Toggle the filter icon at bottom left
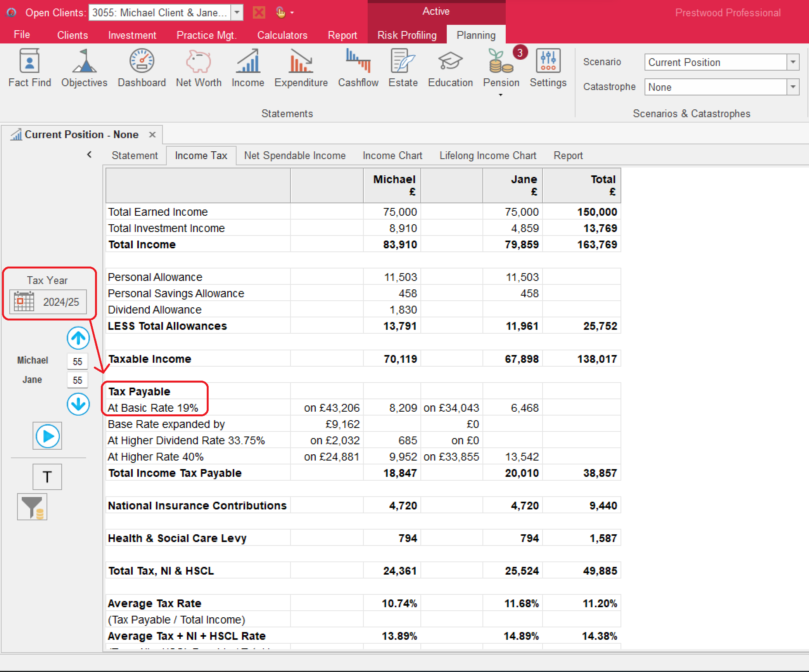809x672 pixels. coord(34,507)
